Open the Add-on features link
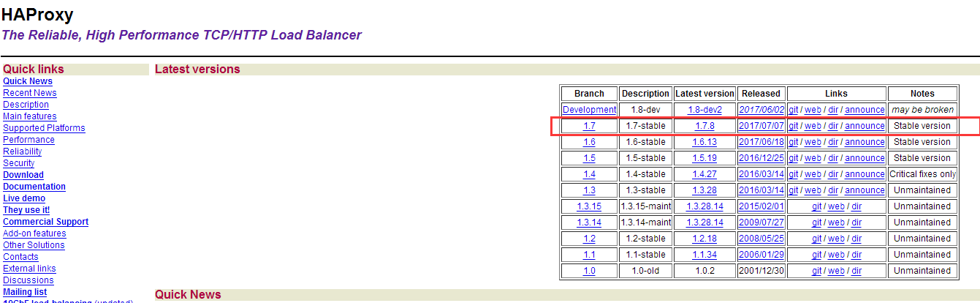 34,233
